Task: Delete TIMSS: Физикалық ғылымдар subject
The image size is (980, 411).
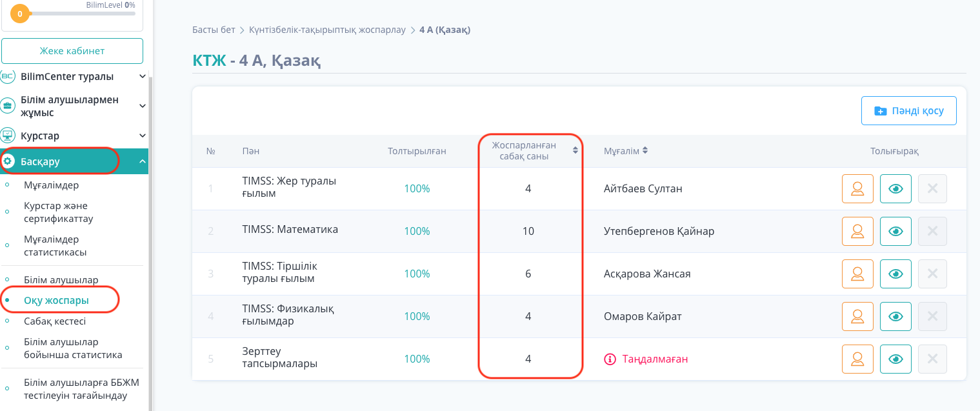Action: [932, 316]
